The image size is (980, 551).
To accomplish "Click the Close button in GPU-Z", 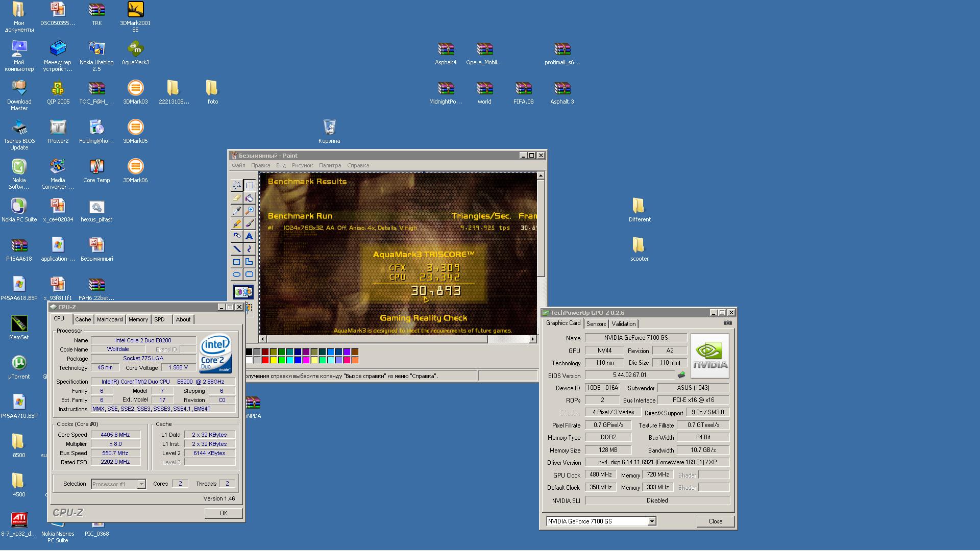I will point(716,521).
